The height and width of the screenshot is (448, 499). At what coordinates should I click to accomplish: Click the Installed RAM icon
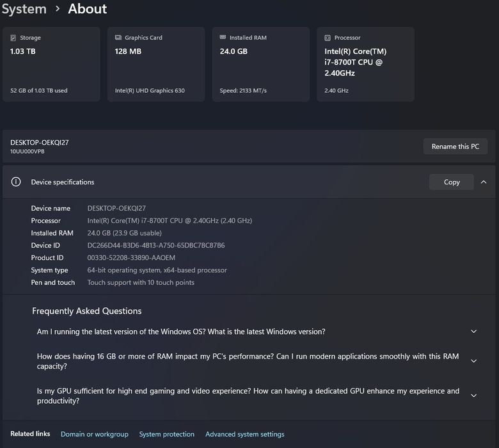(223, 38)
